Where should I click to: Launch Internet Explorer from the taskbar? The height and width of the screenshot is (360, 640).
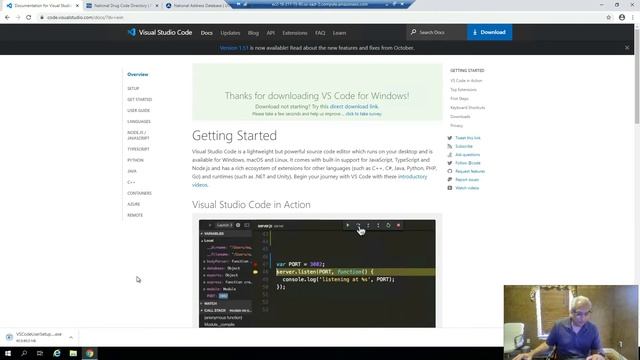click(57, 353)
